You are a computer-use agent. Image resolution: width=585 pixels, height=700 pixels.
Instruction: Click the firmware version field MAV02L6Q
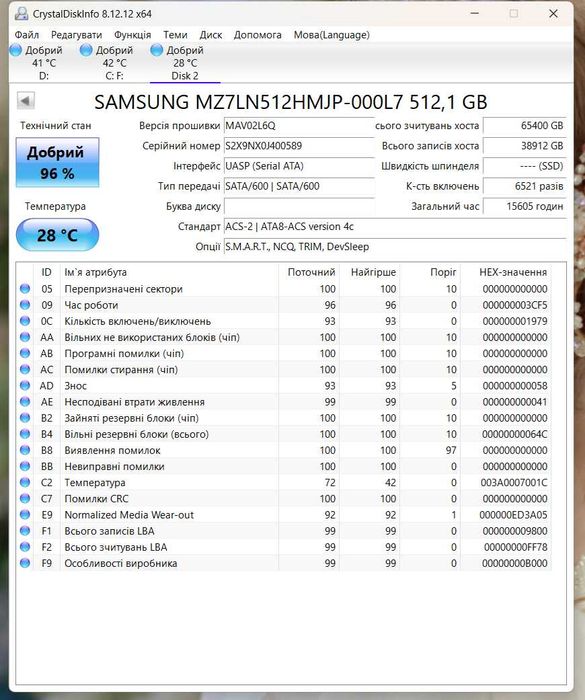tap(298, 125)
